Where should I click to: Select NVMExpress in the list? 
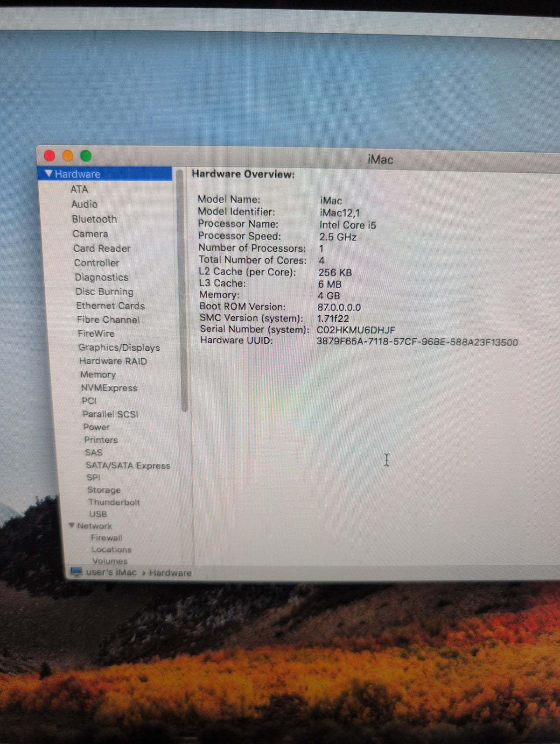(x=109, y=388)
